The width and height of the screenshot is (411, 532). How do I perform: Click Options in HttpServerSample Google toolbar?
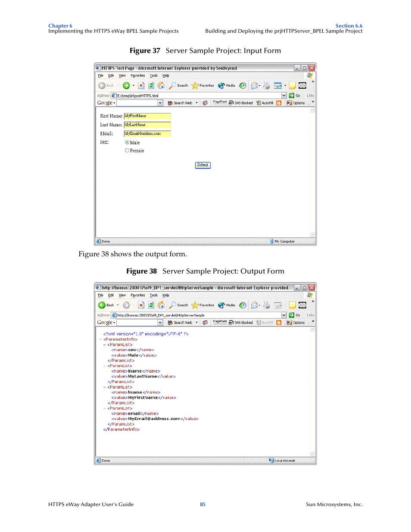[296, 323]
